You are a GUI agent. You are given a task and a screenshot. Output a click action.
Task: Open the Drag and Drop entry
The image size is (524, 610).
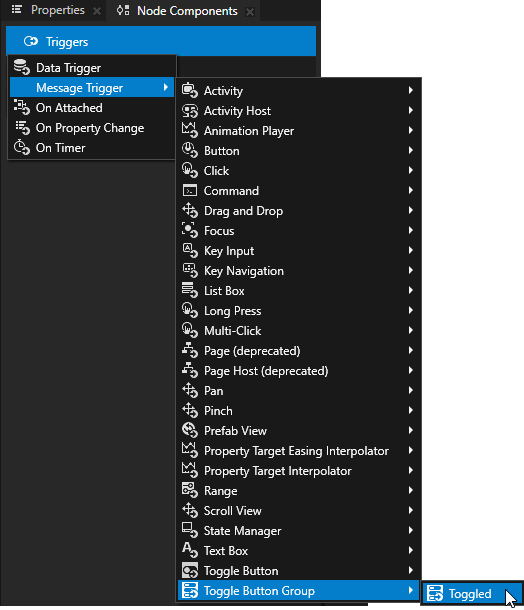pos(298,210)
